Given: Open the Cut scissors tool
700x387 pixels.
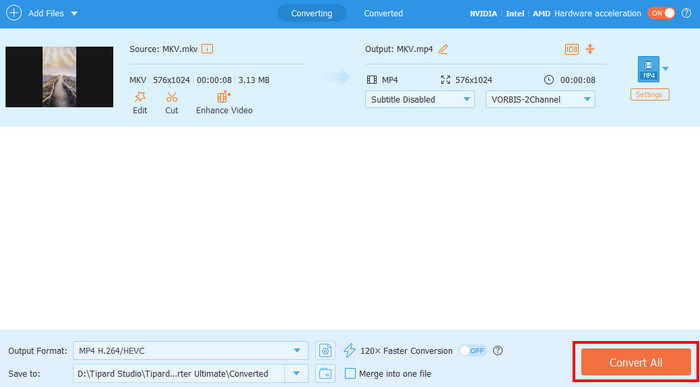Looking at the screenshot, I should click(x=171, y=103).
